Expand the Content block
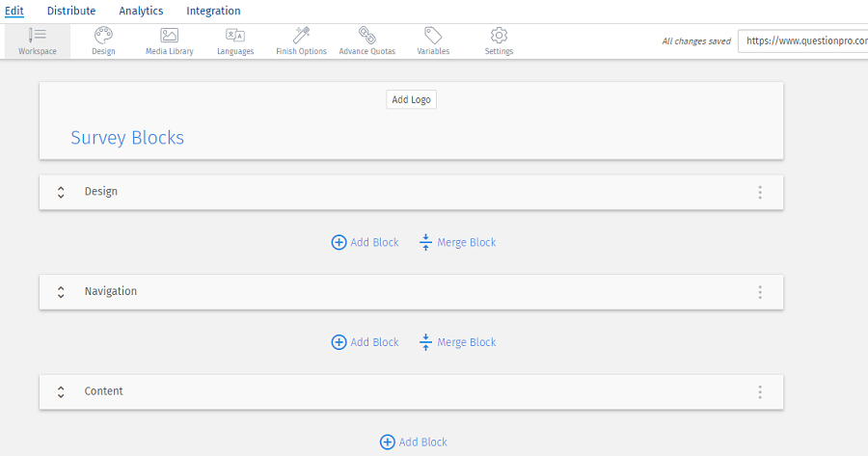 (x=61, y=392)
